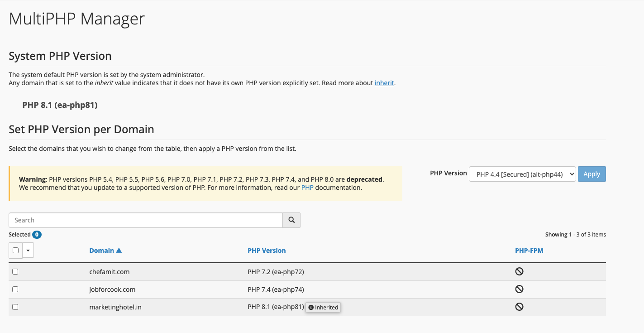Viewport: 644px width, 333px height.
Task: Click the Inherited info badge
Action: tap(323, 307)
